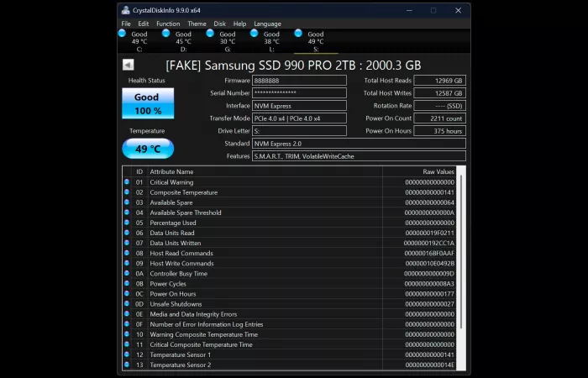Go to previous disk with left arrow
Viewport: 588px width, 378px height.
(129, 65)
